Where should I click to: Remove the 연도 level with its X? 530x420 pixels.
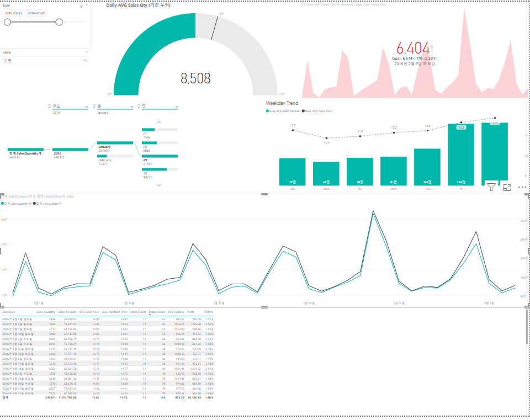[x=87, y=107]
